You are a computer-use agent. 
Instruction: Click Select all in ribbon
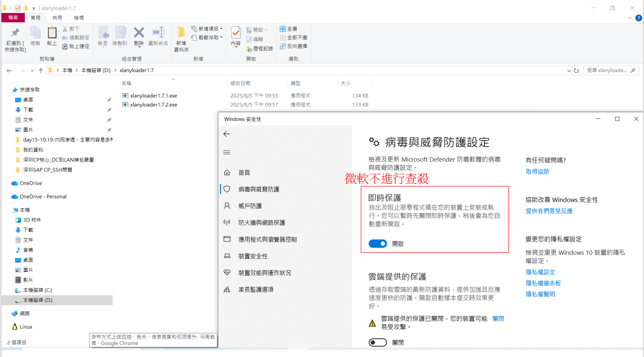(288, 29)
